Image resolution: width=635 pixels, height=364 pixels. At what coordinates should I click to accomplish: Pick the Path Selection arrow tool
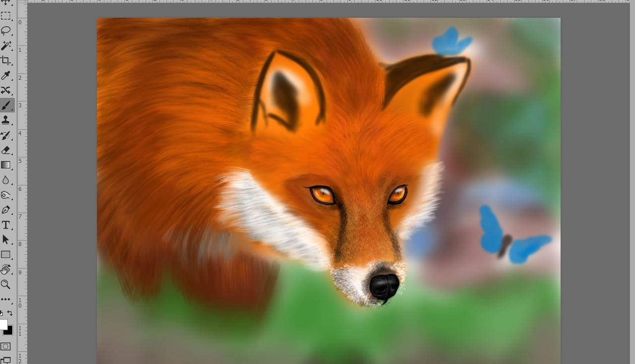pos(5,240)
